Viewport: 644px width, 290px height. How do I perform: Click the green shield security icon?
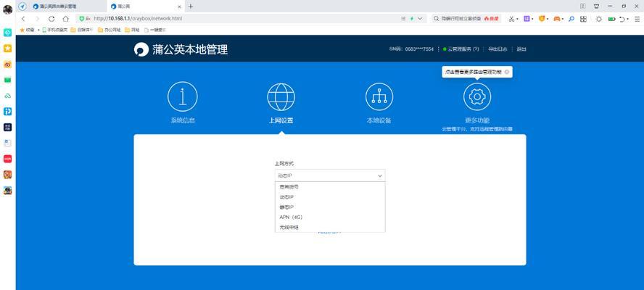[82, 19]
